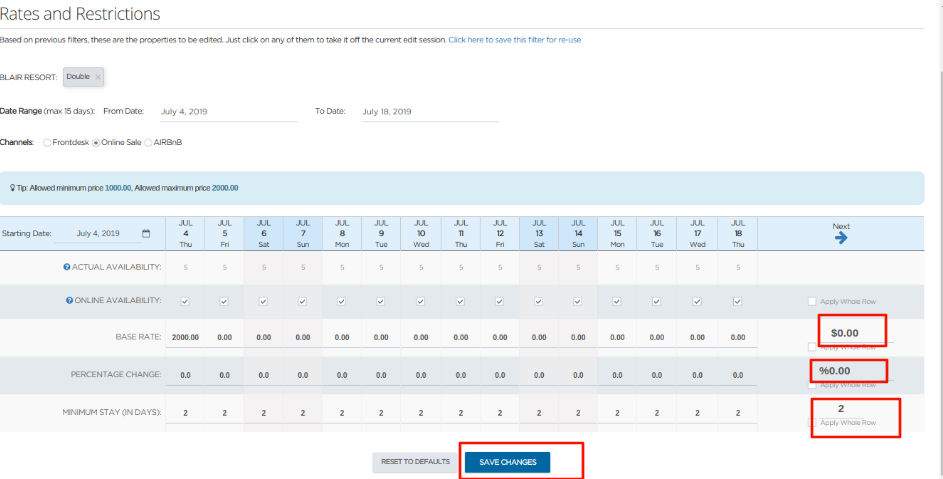The image size is (943, 479).
Task: Toggle online availability for Jul 7
Action: tap(302, 301)
